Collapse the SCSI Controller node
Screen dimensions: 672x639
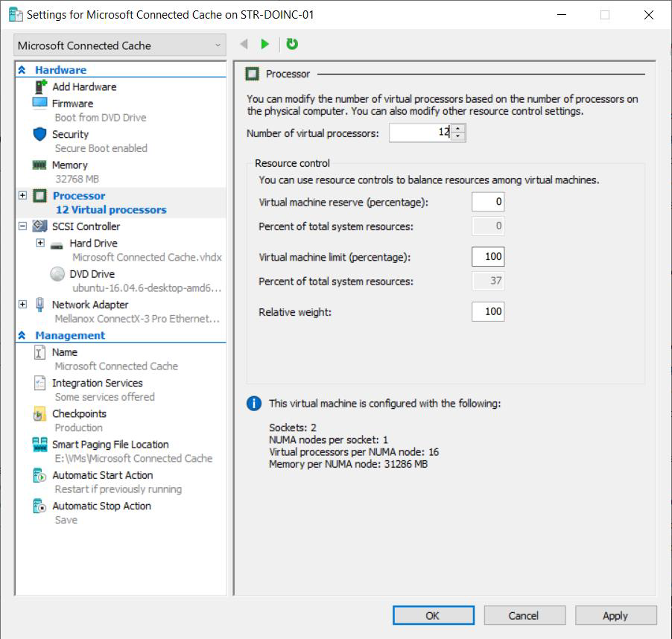22,226
